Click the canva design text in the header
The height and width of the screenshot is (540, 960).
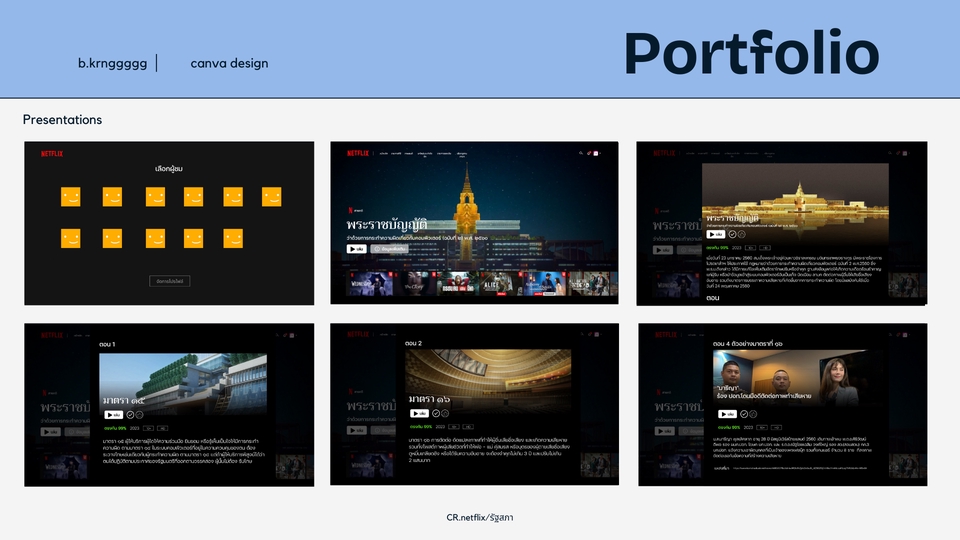pos(229,63)
